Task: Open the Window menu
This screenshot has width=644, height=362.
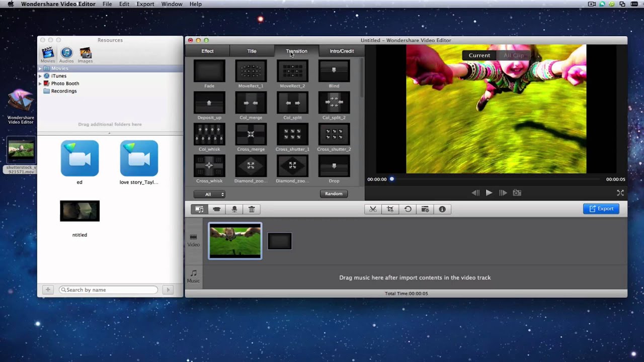Action: click(172, 4)
